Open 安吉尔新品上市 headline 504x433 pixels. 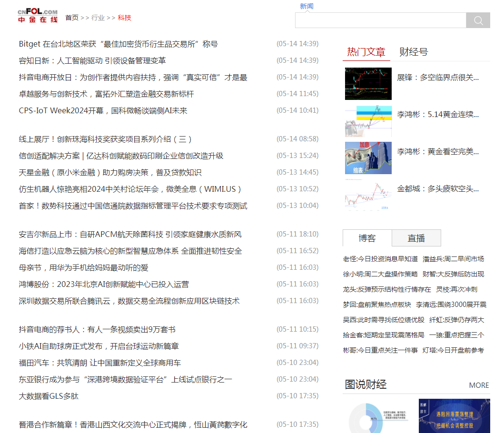[x=130, y=234]
